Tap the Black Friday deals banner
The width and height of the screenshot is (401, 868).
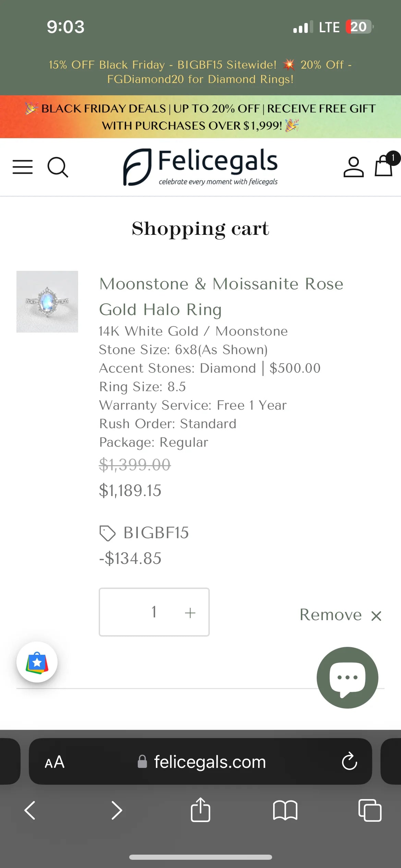click(x=200, y=117)
